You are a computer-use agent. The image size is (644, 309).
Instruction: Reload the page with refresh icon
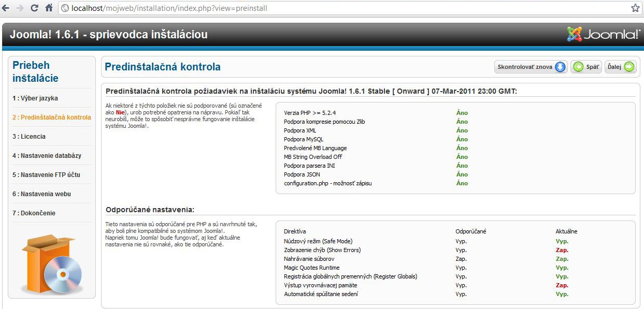coord(35,8)
